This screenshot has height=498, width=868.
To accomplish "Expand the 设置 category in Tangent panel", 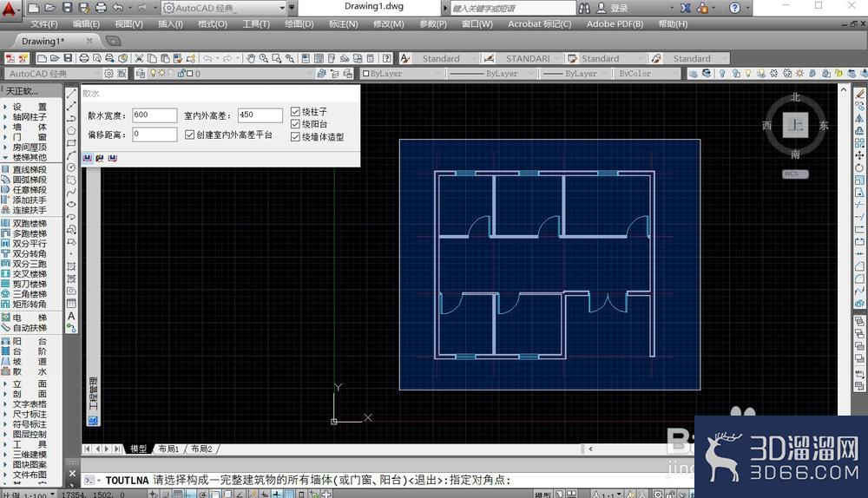I will coord(30,107).
